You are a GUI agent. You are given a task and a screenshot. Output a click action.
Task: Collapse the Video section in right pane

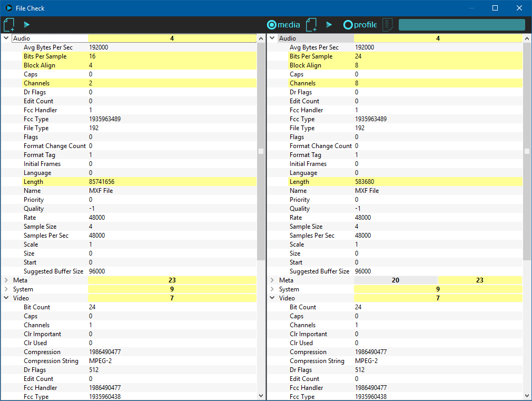(x=272, y=298)
